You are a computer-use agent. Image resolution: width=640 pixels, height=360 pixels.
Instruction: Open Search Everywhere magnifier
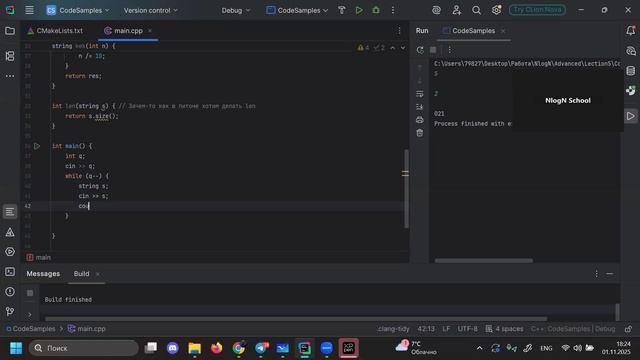[476, 10]
